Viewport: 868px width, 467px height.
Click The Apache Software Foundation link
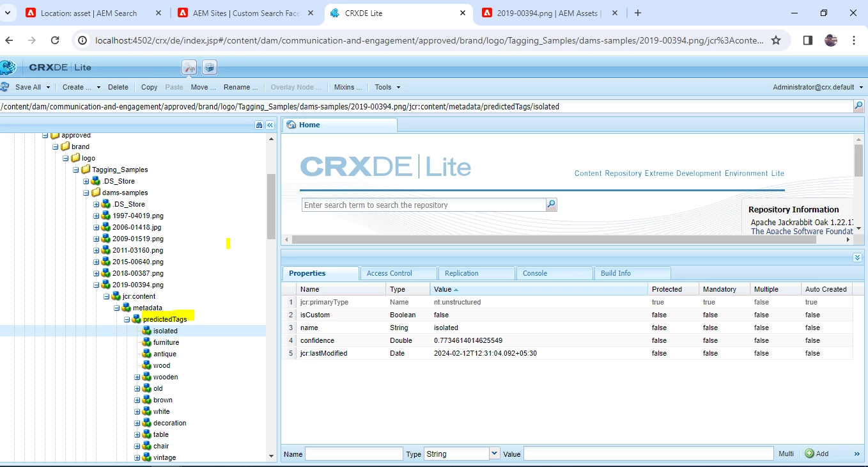(802, 232)
